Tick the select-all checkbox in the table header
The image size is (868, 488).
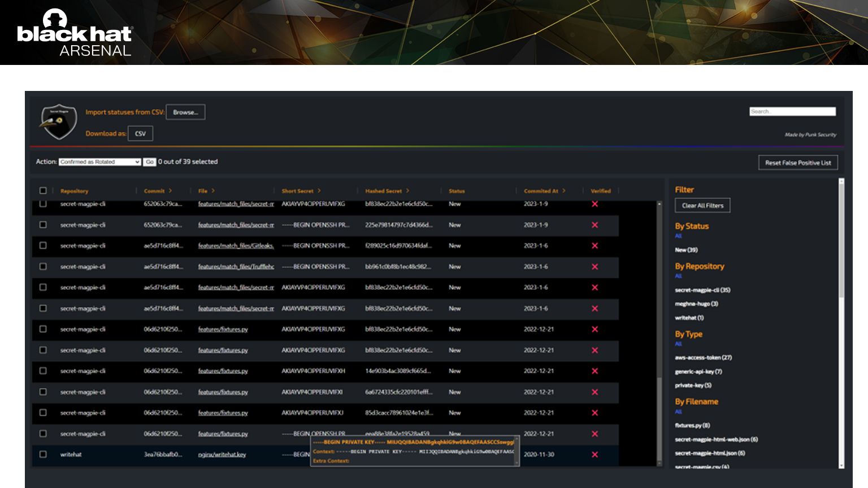pos(43,190)
